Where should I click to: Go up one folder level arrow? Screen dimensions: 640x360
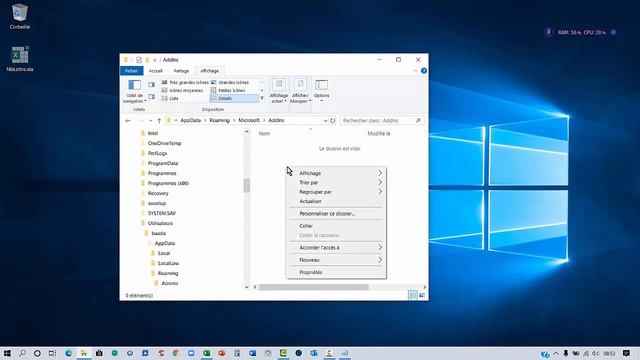click(x=159, y=121)
